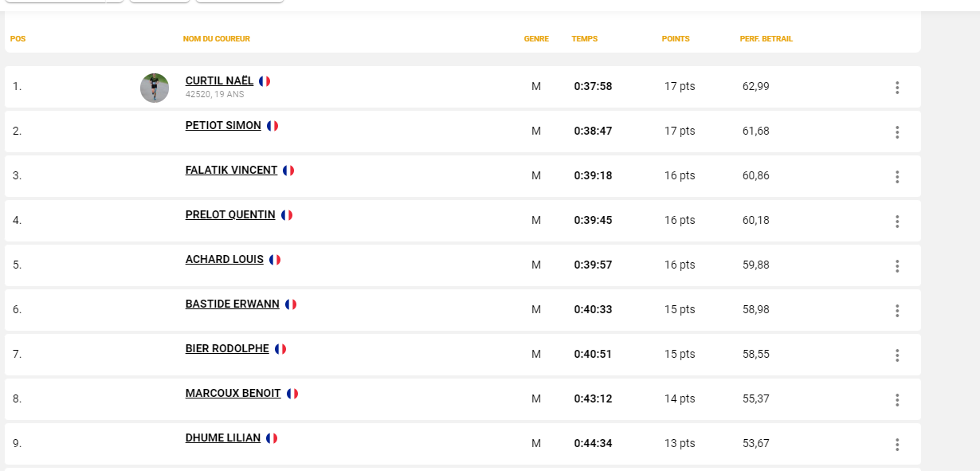
Task: Open three-dot menu for Bastide Erwann
Action: coord(897,311)
